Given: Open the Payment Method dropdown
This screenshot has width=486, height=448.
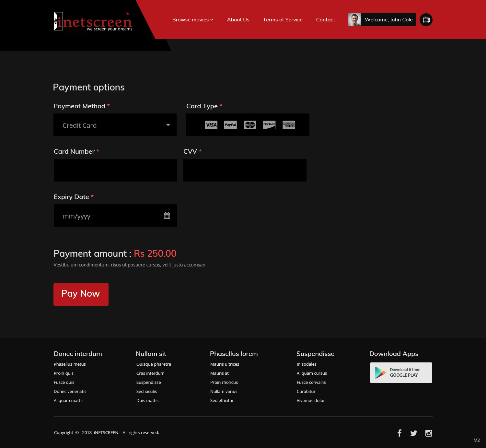Looking at the screenshot, I should (115, 125).
